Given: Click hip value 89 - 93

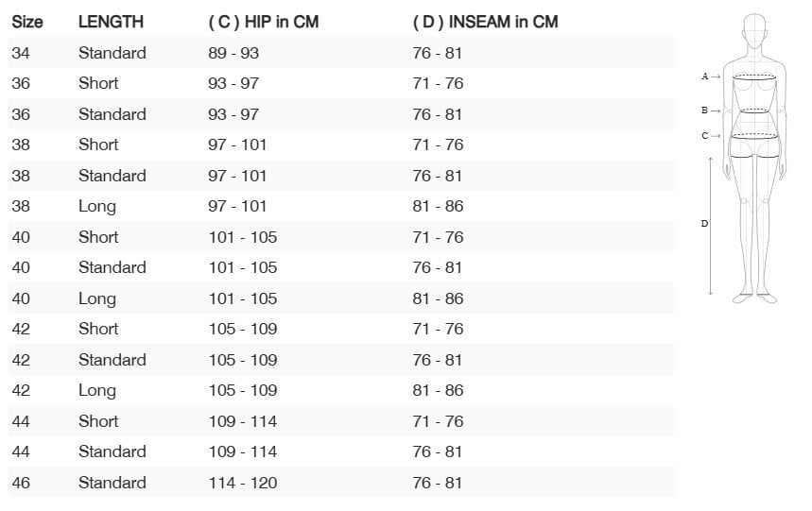Looking at the screenshot, I should 233,53.
